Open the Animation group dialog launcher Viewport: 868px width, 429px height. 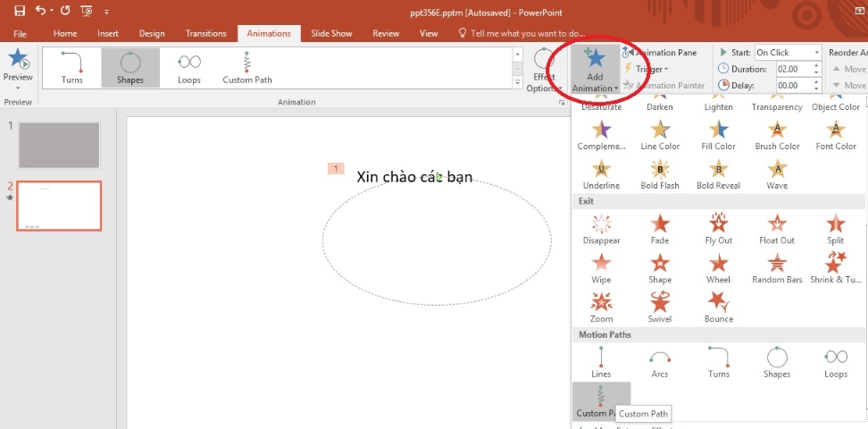click(563, 103)
